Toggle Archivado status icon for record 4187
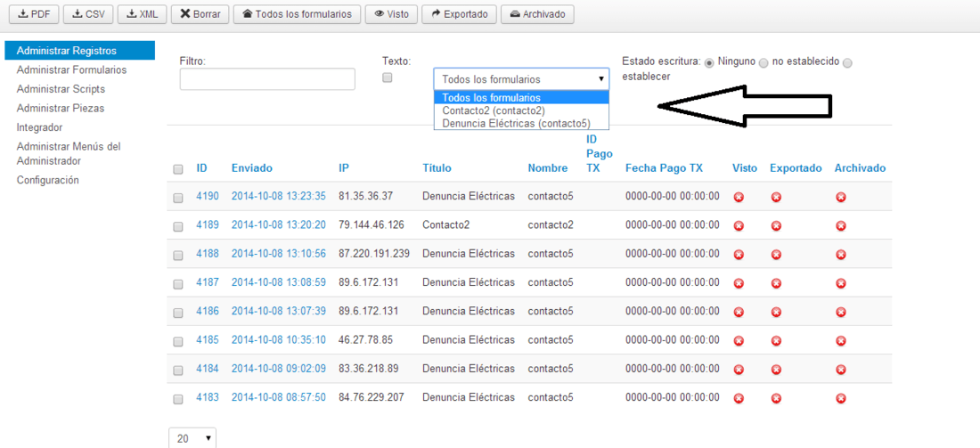 click(841, 283)
